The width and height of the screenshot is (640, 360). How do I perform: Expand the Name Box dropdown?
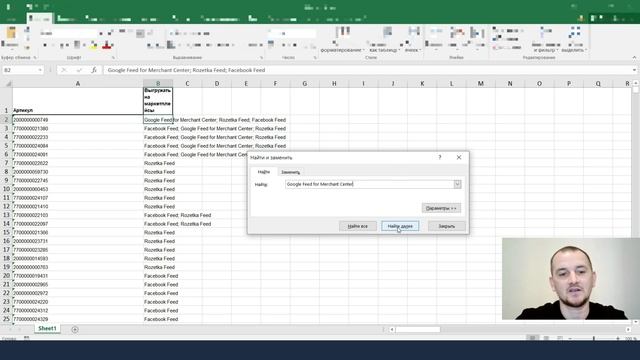pyautogui.click(x=40, y=70)
